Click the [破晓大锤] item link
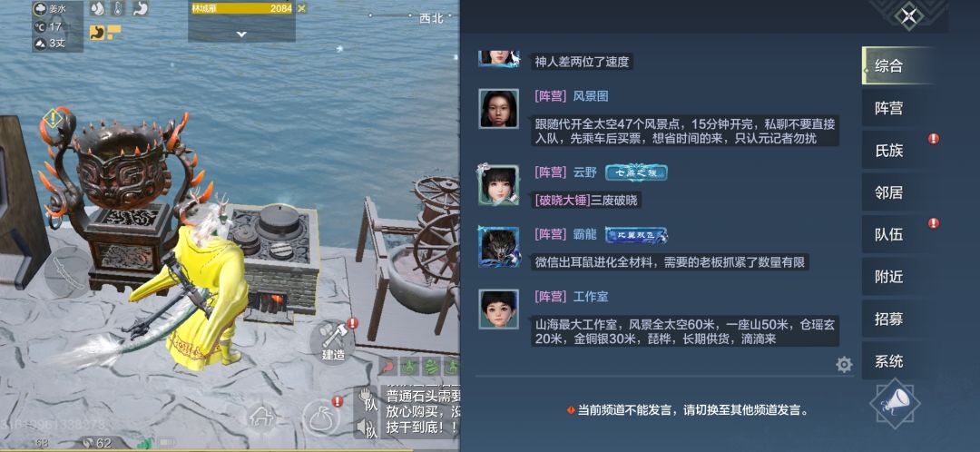The image size is (980, 452). 563,200
